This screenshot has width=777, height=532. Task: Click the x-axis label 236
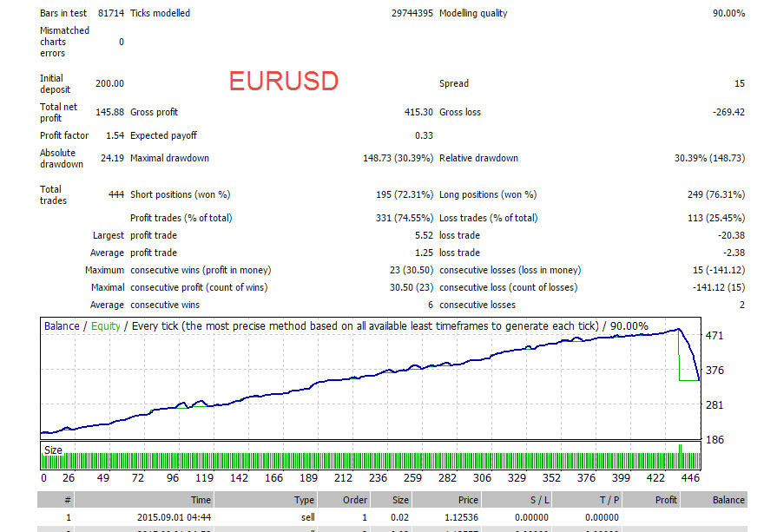(378, 478)
